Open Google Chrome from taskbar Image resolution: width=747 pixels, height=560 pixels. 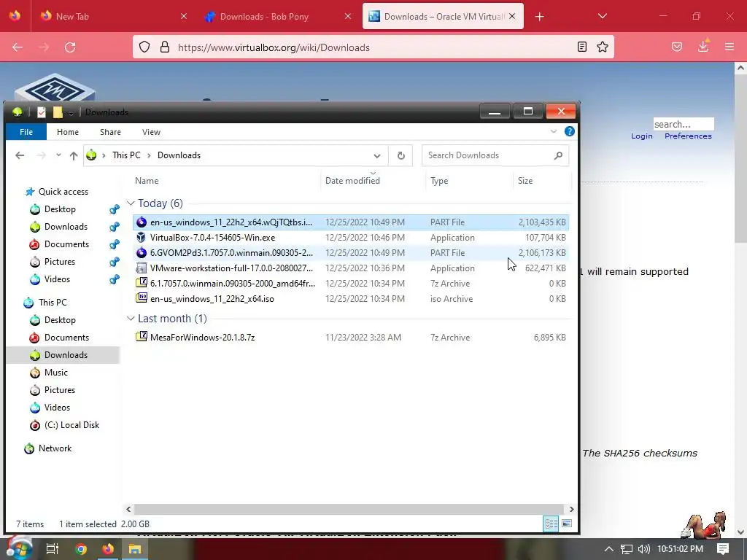tap(81, 549)
